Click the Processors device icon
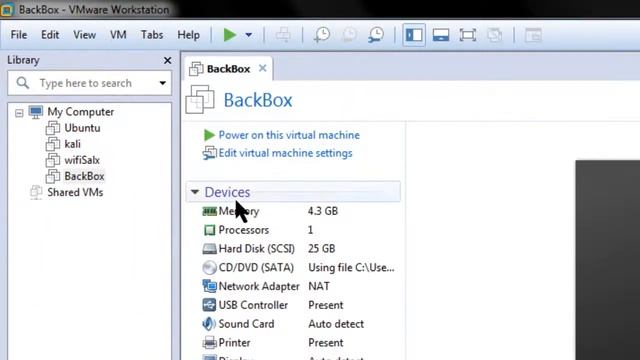640x360 pixels. pos(209,230)
